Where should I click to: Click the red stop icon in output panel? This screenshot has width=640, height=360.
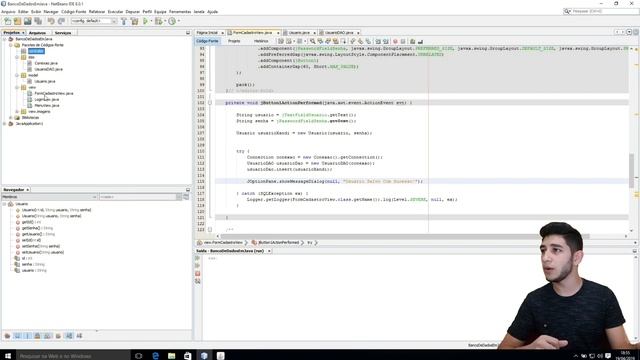[x=198, y=273]
